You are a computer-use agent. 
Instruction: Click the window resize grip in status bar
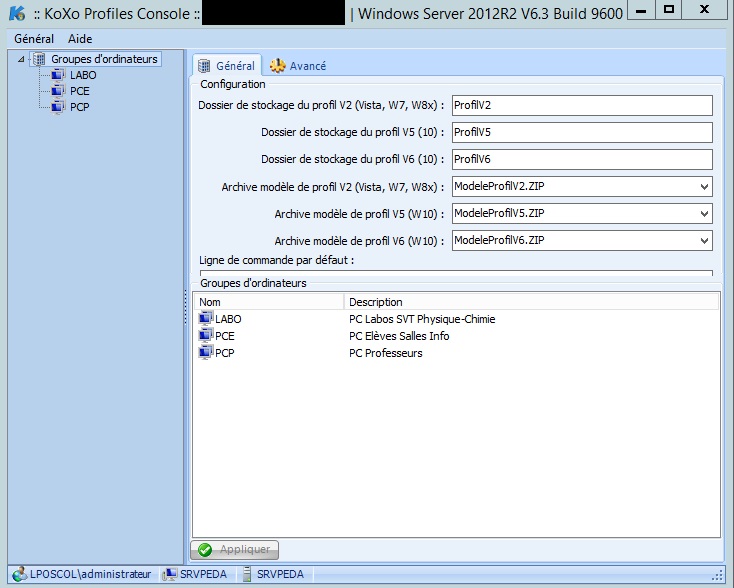coord(717,575)
